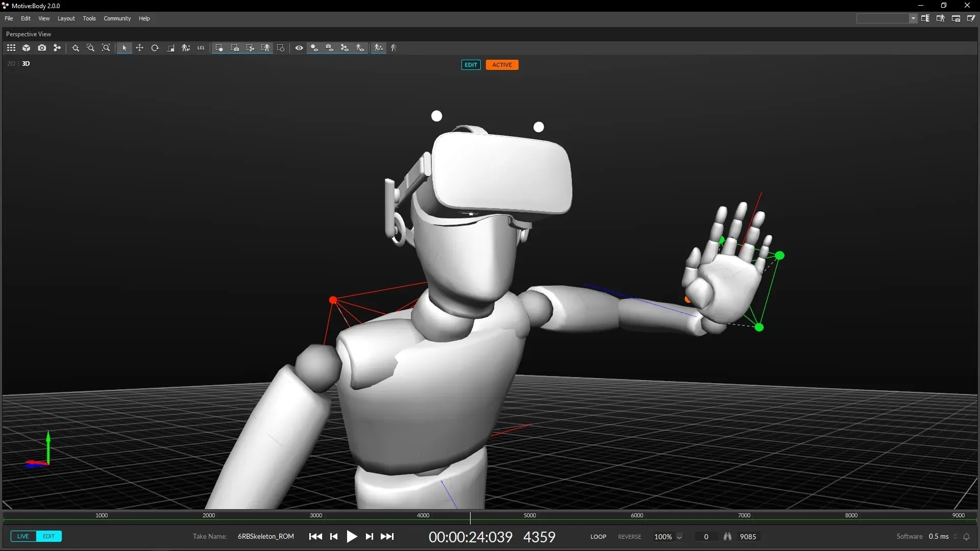Viewport: 980px width, 551px height.
Task: Toggle LOOP playback
Action: pyautogui.click(x=598, y=537)
